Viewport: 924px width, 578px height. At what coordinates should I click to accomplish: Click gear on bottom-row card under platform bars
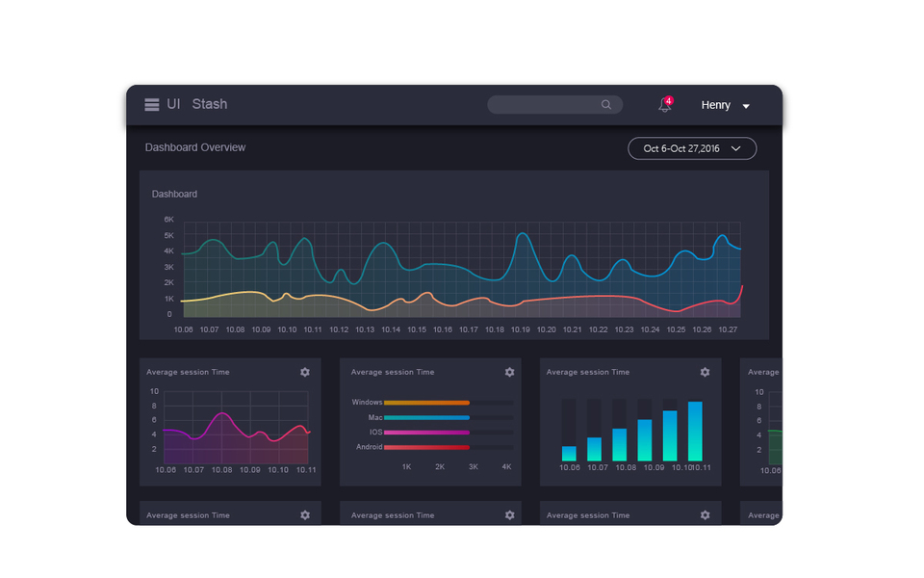[x=509, y=514]
